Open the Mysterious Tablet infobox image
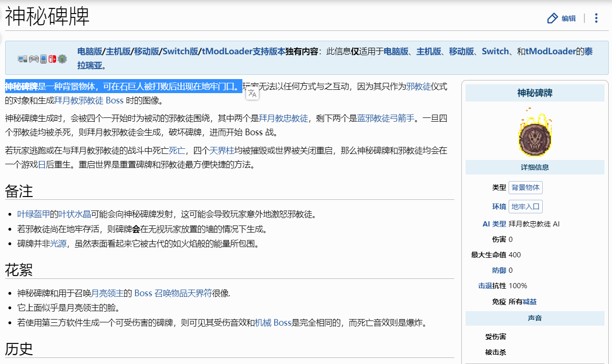The image size is (612, 364). pos(534,132)
